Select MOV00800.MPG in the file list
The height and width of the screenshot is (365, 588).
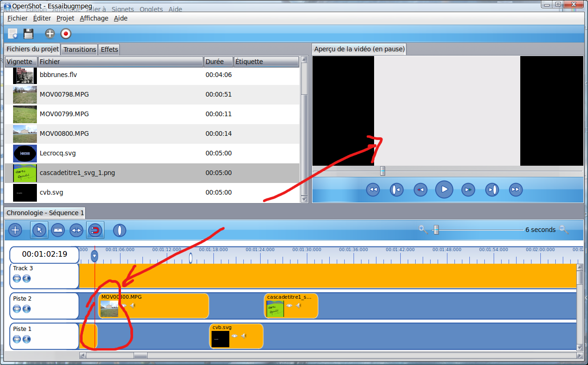(152, 133)
